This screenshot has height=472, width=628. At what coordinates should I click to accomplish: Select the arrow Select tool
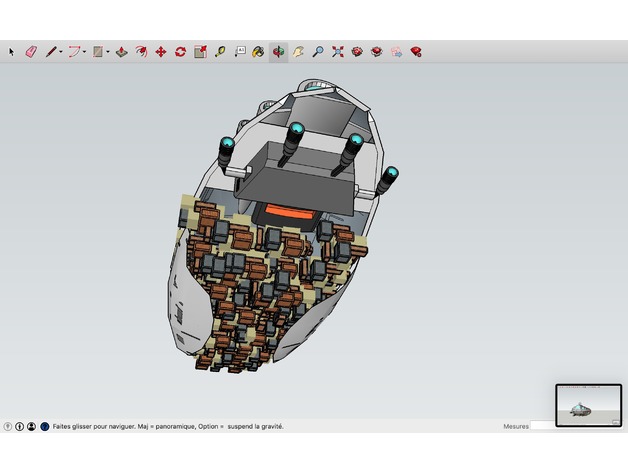(x=11, y=52)
